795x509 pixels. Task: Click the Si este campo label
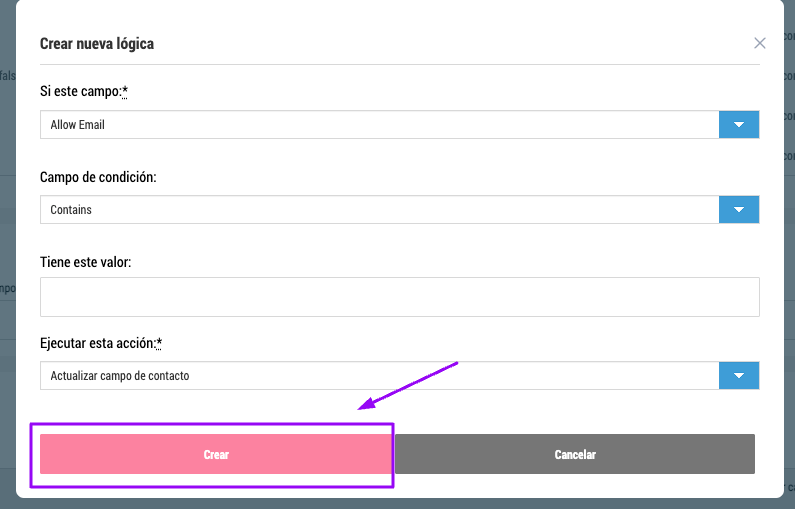click(x=81, y=91)
